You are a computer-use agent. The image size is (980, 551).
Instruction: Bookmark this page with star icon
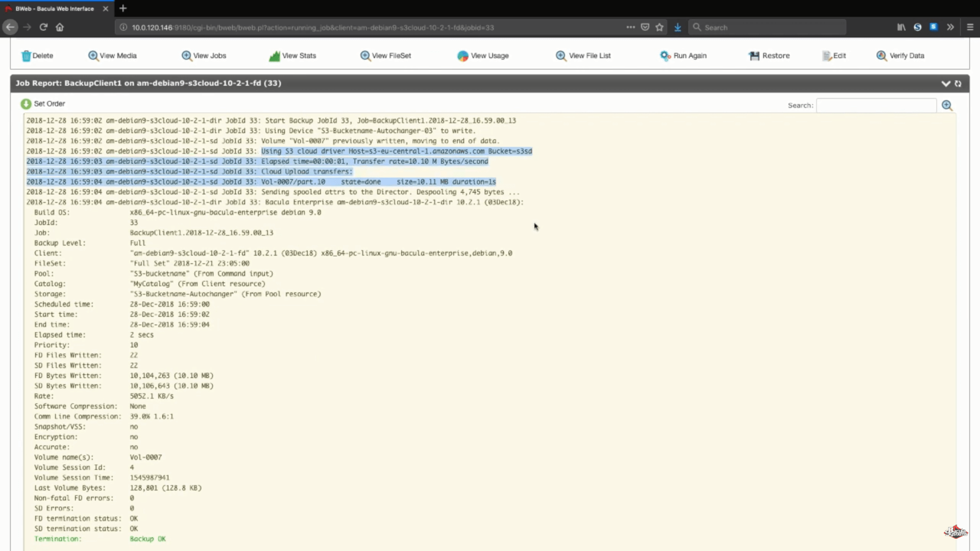(659, 27)
